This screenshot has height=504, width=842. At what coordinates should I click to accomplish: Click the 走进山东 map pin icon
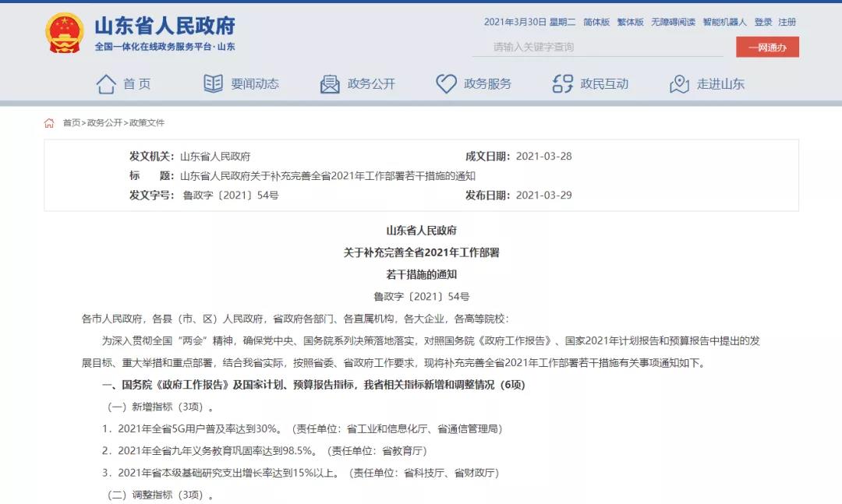(679, 84)
